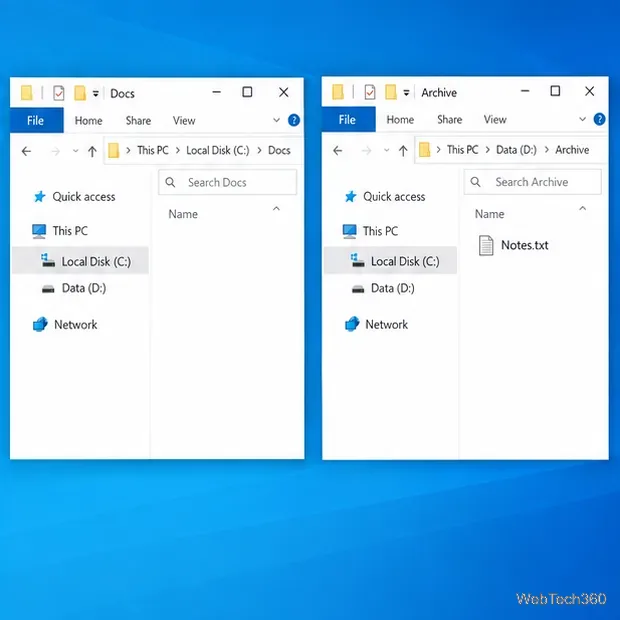The height and width of the screenshot is (620, 620).
Task: Click the folder icon in Archive title bar
Action: tap(338, 92)
